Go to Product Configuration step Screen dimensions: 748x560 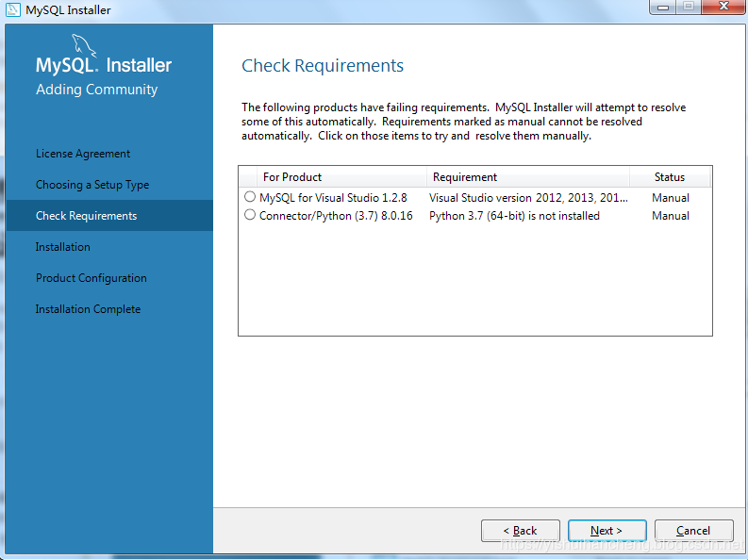pyautogui.click(x=91, y=278)
